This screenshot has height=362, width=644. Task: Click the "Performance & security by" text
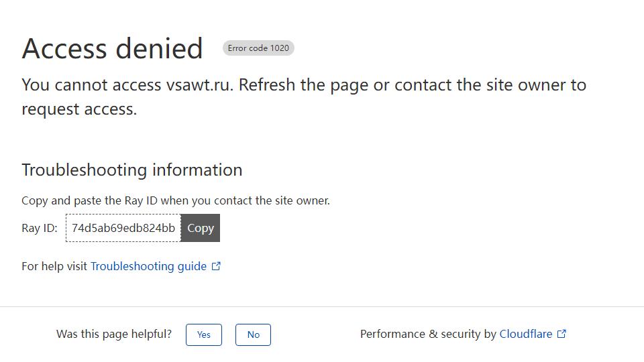[x=427, y=334]
